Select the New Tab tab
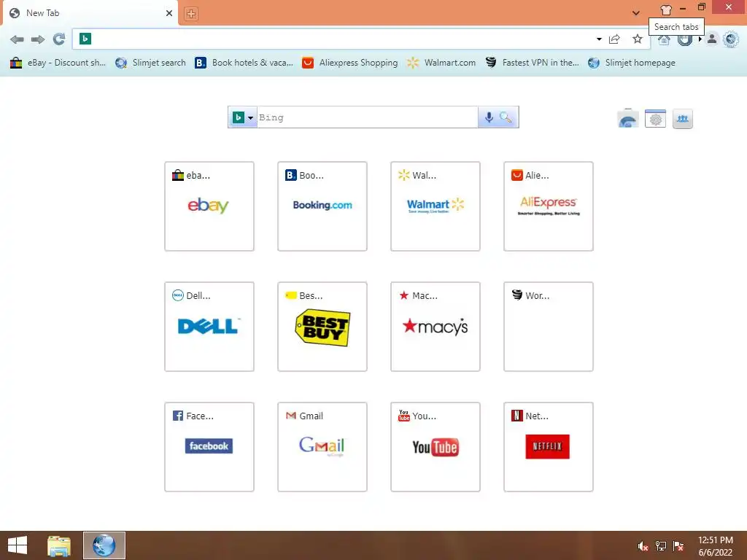Viewport: 747px width, 560px height. tap(89, 13)
